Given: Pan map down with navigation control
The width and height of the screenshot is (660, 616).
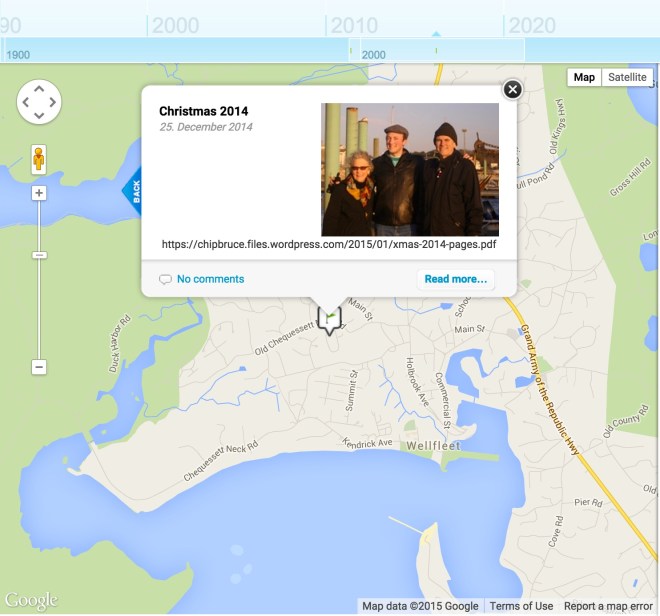Looking at the screenshot, I should coord(39,114).
